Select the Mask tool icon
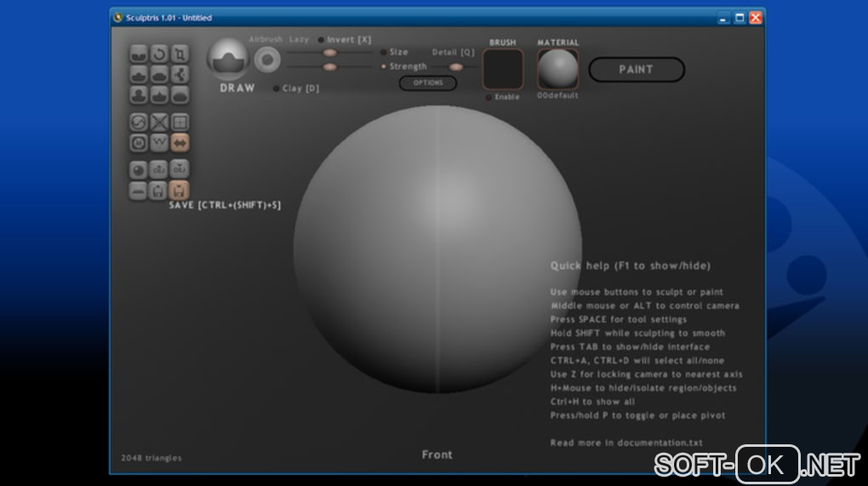This screenshot has height=486, width=868. pos(139,143)
